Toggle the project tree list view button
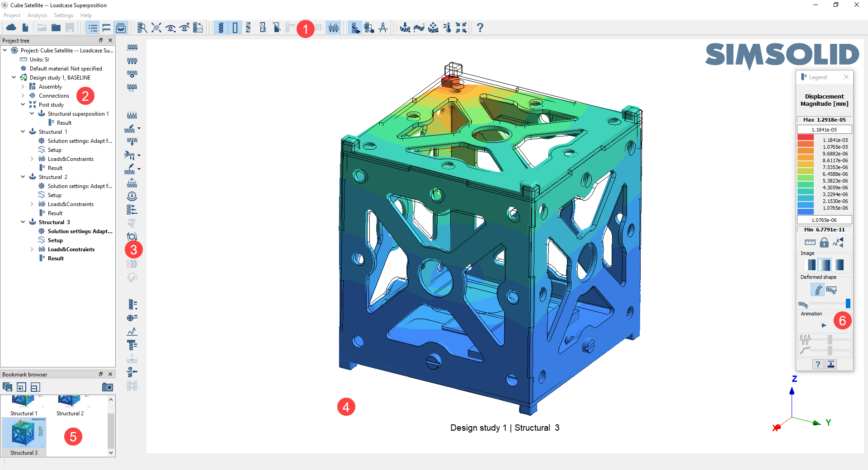Screen dimensions: 868x470 (93, 28)
